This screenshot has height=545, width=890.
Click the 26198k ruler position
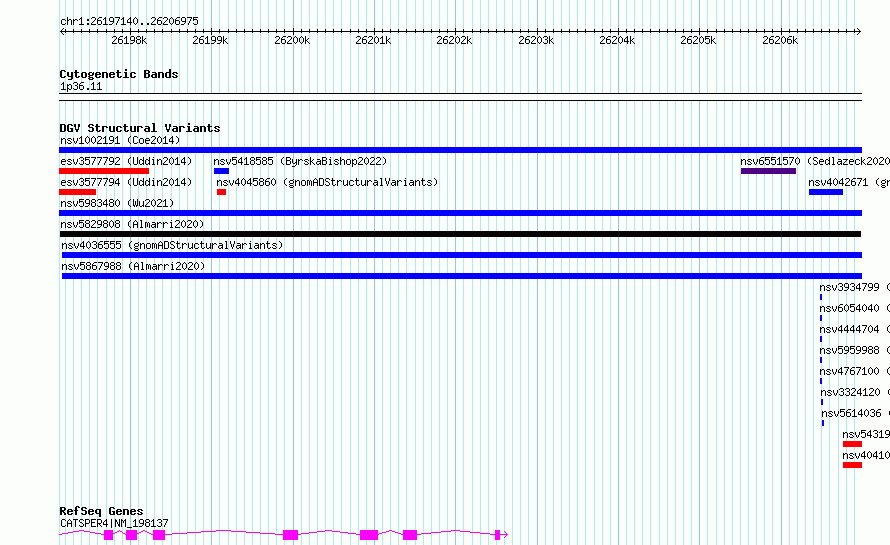[x=129, y=40]
